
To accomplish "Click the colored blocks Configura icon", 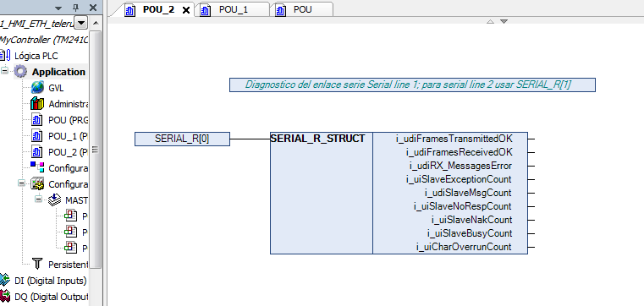I will 37,167.
